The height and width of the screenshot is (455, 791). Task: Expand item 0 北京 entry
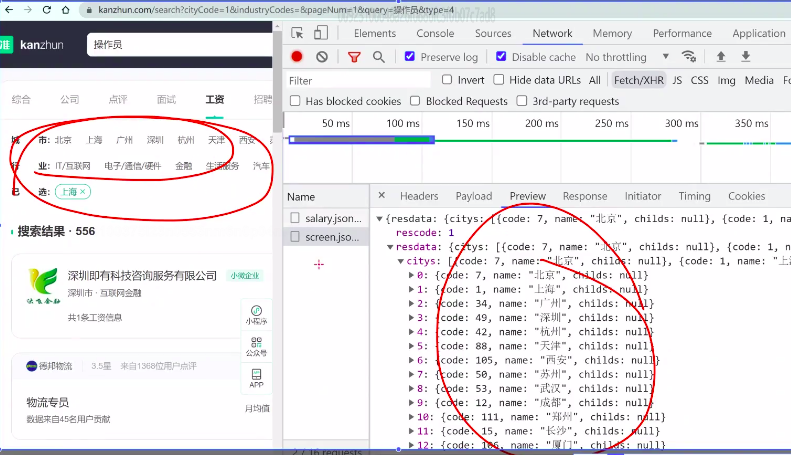pyautogui.click(x=412, y=275)
